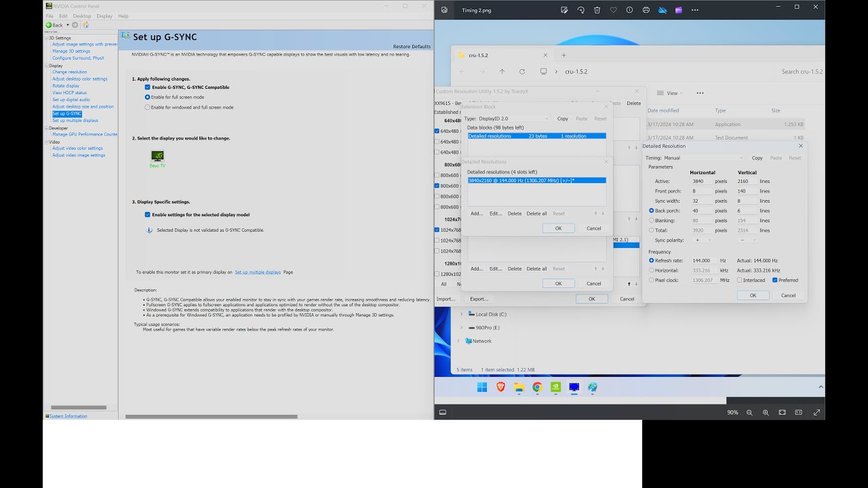
Task: Open the Desktop menu
Action: [82, 16]
